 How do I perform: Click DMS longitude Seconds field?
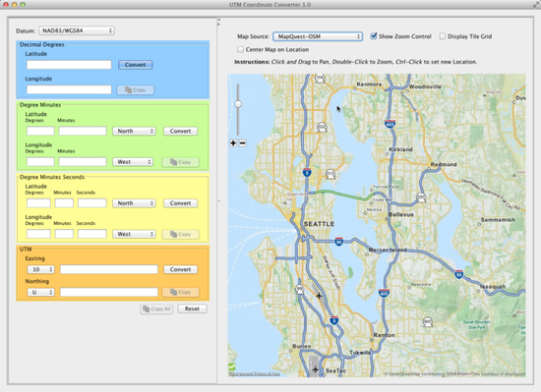(92, 234)
